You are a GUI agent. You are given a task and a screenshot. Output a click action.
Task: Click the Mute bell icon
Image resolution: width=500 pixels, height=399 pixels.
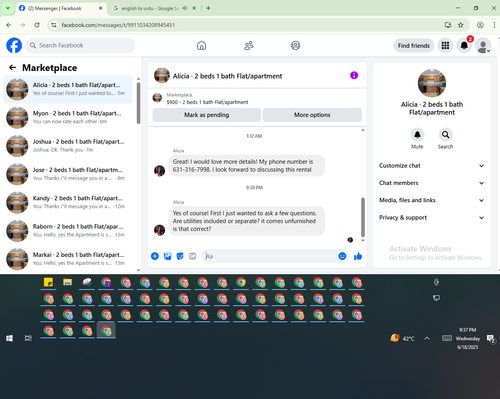[417, 135]
